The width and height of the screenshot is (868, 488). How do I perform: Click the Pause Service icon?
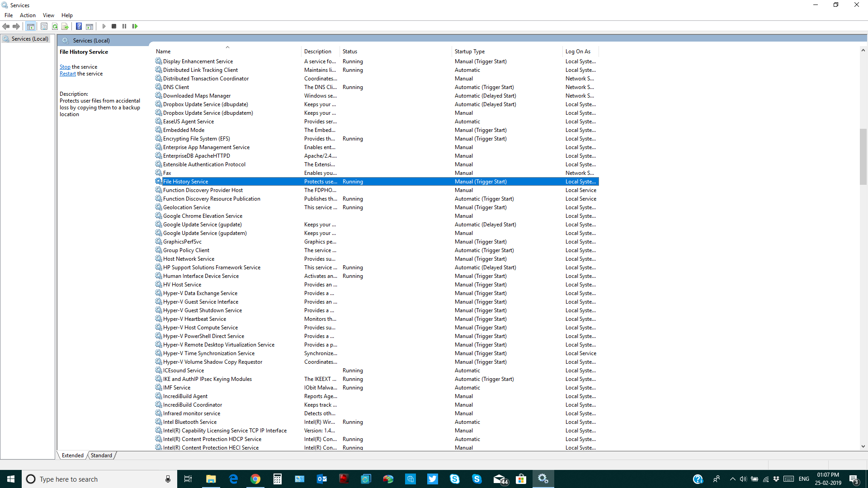124,26
